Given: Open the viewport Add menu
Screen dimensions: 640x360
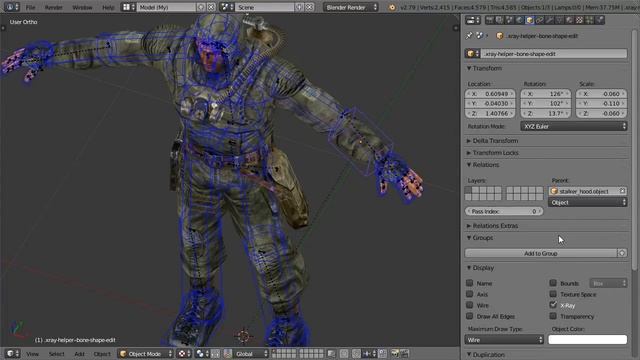Looking at the screenshot, I should pos(79,354).
